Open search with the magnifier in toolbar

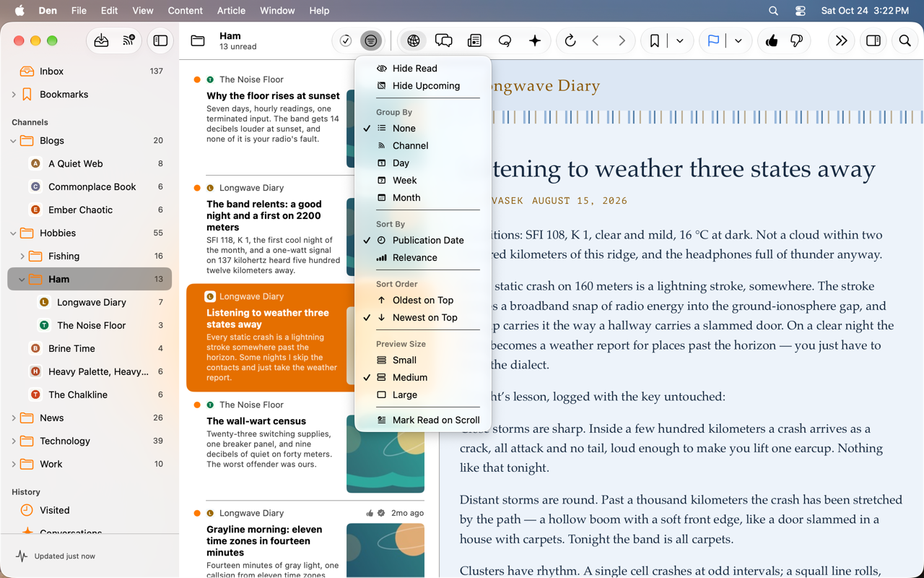(x=905, y=41)
